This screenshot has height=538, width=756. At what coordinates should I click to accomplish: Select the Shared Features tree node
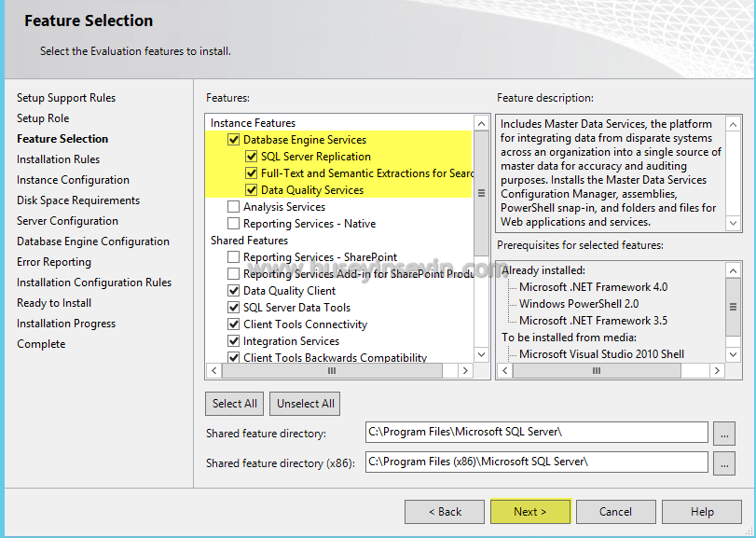(249, 241)
